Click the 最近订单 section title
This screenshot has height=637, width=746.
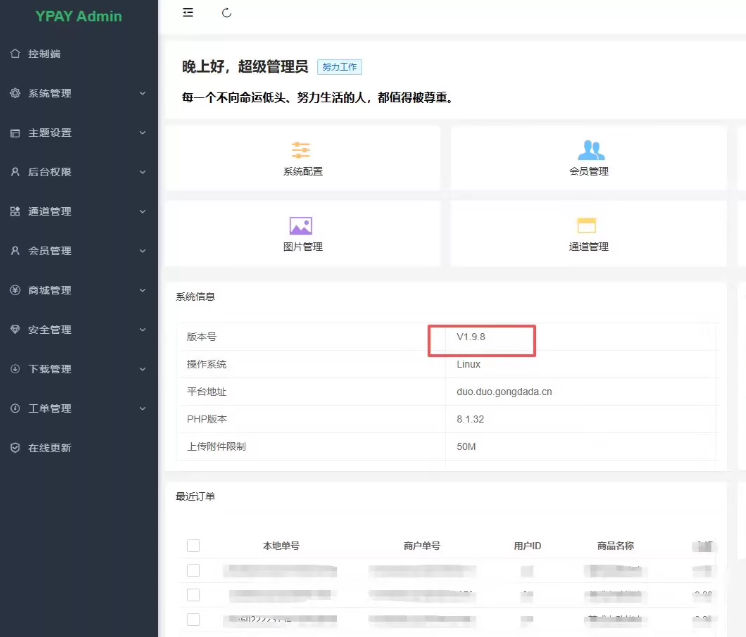pos(195,497)
